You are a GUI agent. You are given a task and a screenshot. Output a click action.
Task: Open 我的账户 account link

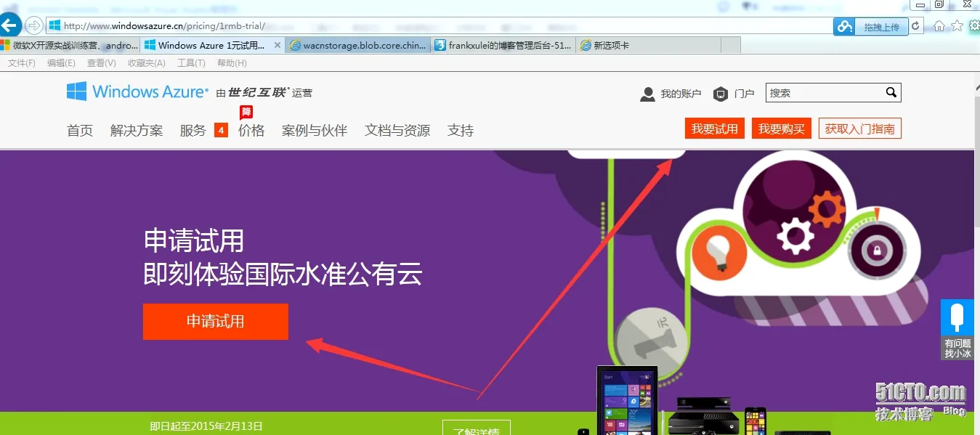coord(681,94)
